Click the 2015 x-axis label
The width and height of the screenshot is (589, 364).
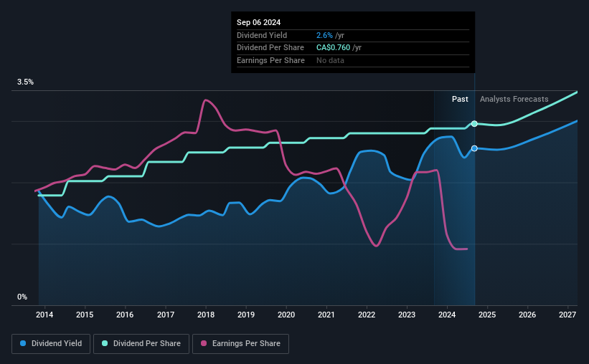pos(85,315)
